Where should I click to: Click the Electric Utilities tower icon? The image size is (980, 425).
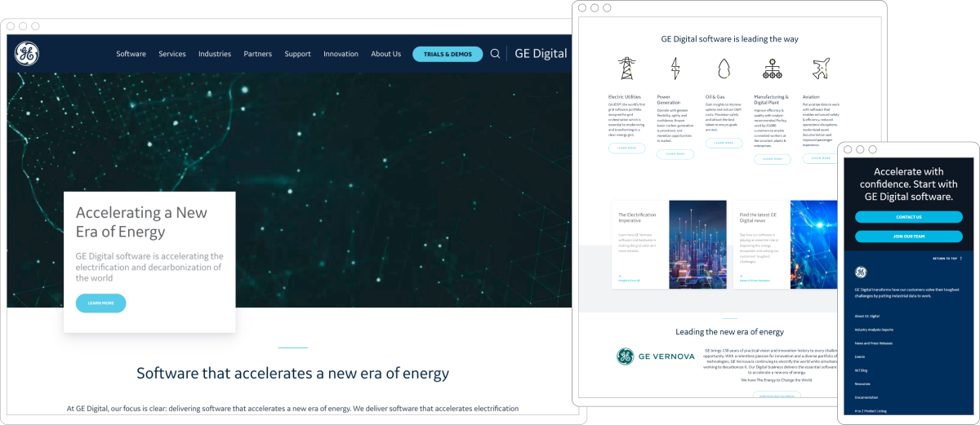(627, 69)
